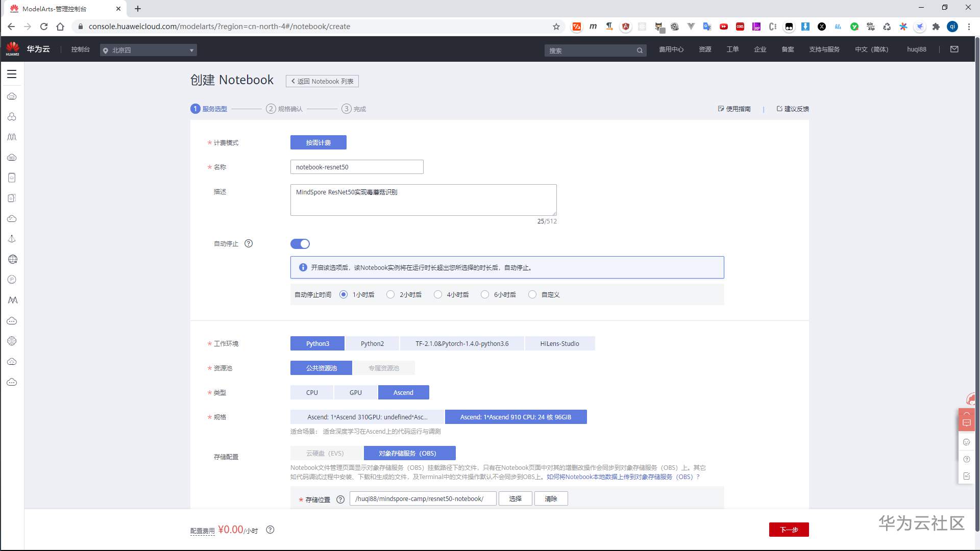The image size is (980, 551).
Task: Open the huqi88 account menu
Action: pos(916,49)
